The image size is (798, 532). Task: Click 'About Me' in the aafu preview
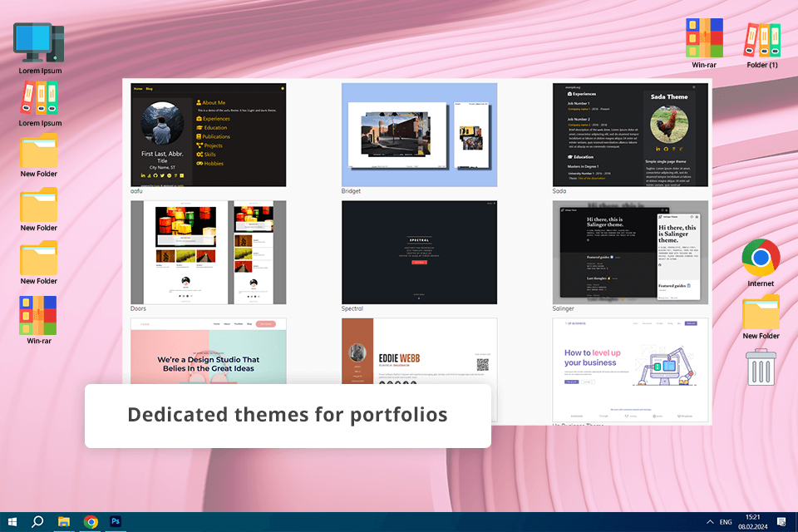[x=214, y=102]
